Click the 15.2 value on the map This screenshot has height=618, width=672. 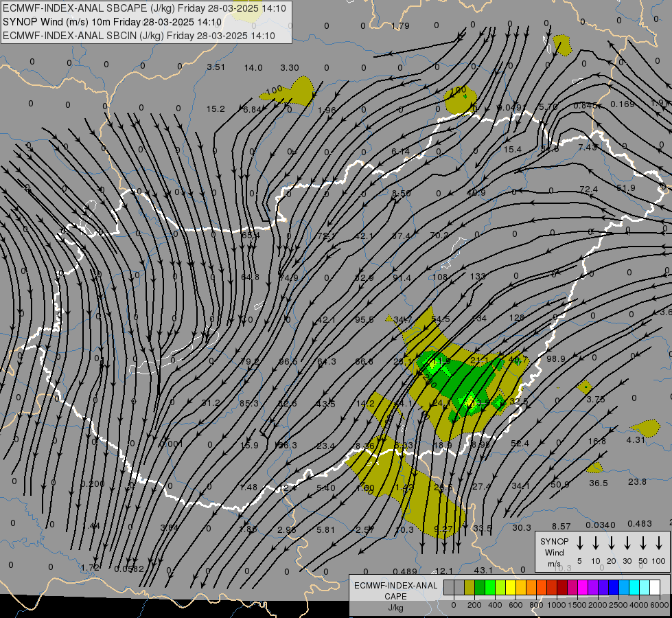216,109
